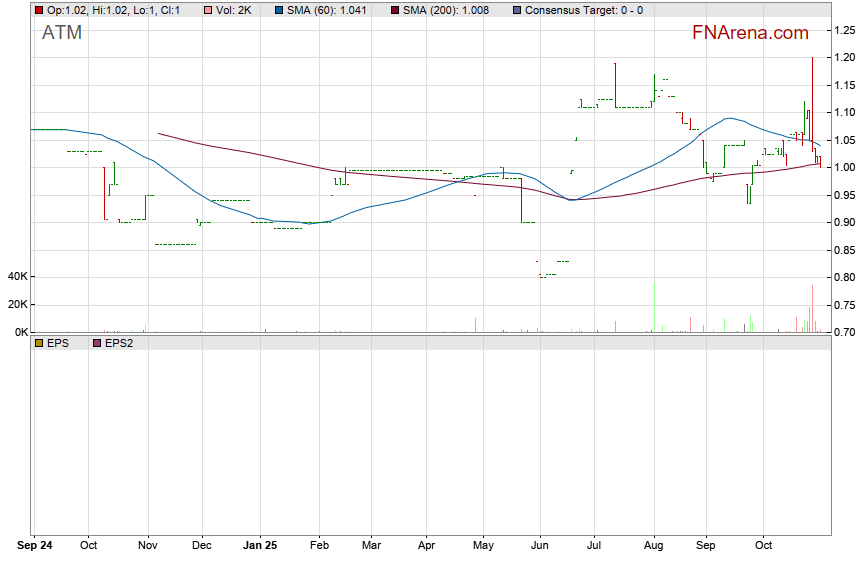The height and width of the screenshot is (566, 859).
Task: Click the red OHLC price legend swatch
Action: 39,10
